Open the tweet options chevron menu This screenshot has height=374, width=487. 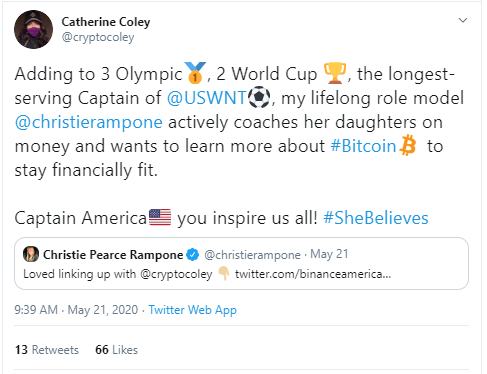463,20
